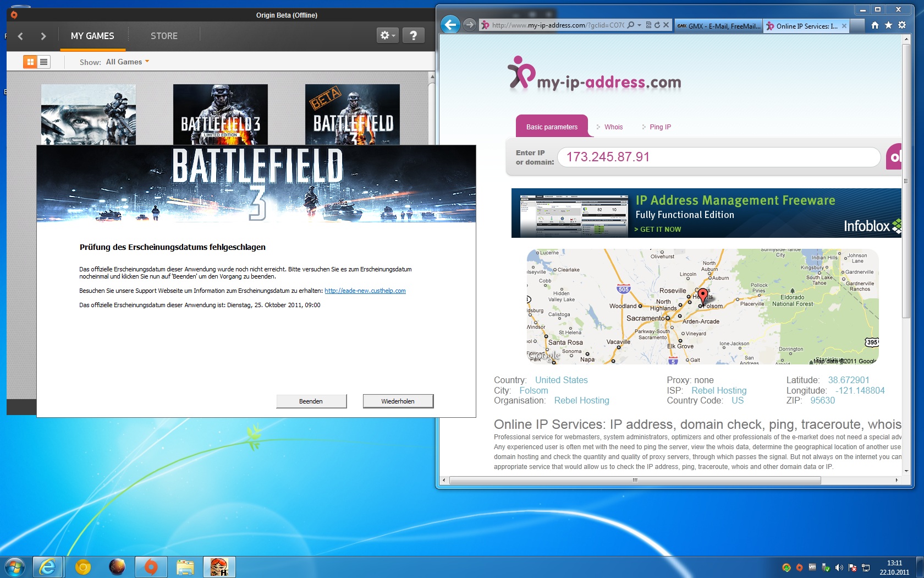Viewport: 924px width, 578px height.
Task: Open red-haired character app in taskbar
Action: click(x=219, y=567)
